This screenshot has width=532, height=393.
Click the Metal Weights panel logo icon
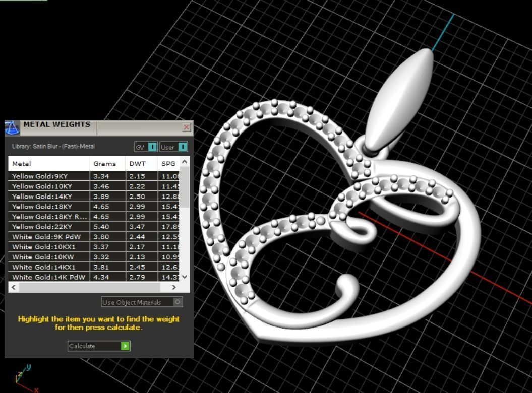click(x=12, y=128)
